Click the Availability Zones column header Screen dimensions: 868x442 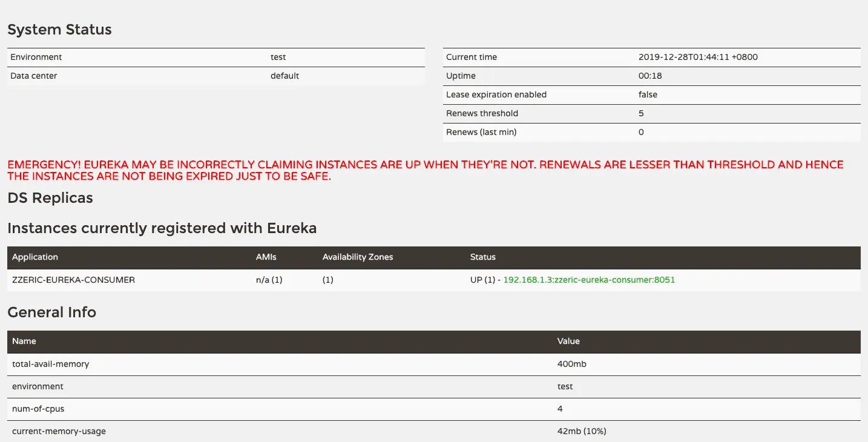[x=358, y=257]
